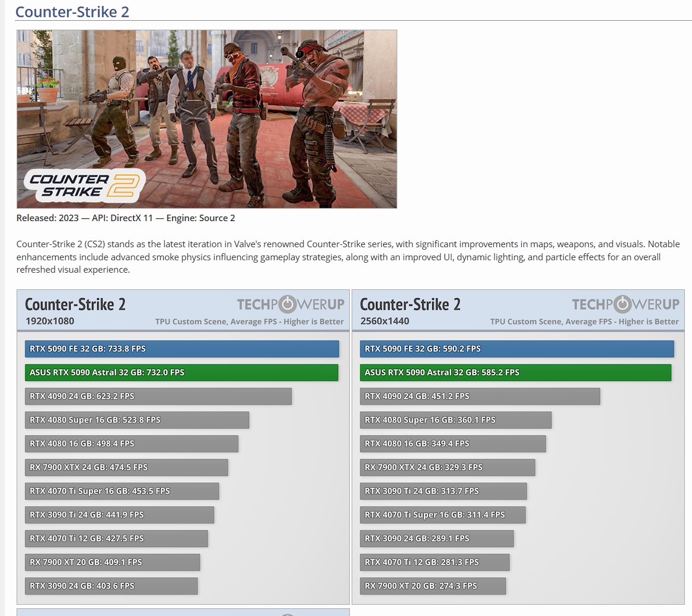692x616 pixels.
Task: Click the RTX 3090 Ti 441.9 FPS bar
Action: pyautogui.click(x=120, y=515)
